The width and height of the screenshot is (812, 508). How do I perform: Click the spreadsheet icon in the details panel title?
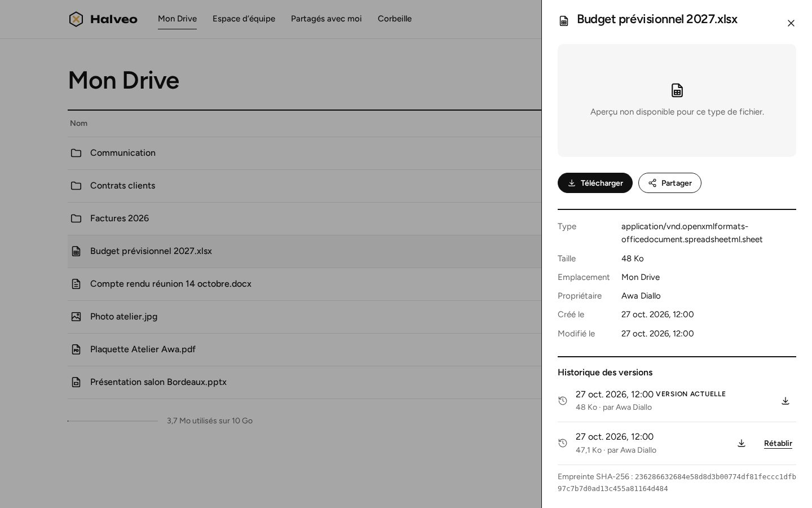tap(564, 21)
